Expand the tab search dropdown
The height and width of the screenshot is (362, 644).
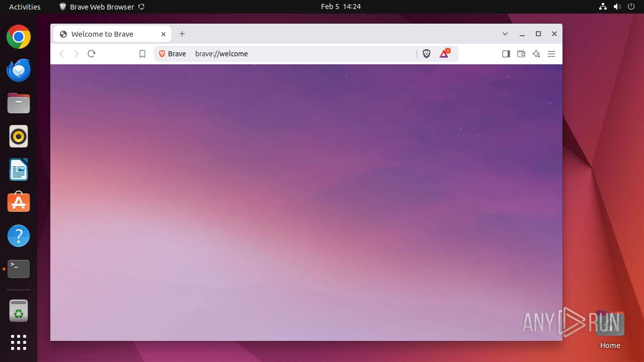tap(505, 34)
